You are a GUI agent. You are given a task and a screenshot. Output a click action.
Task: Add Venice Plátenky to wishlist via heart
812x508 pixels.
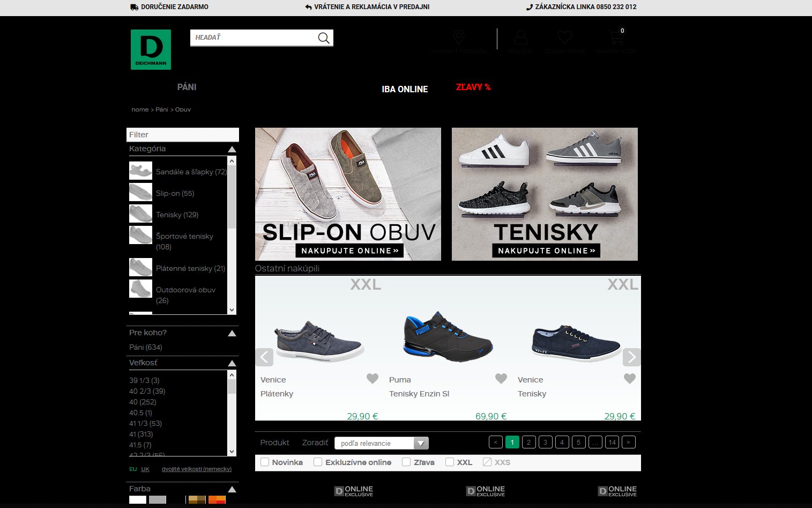click(373, 379)
